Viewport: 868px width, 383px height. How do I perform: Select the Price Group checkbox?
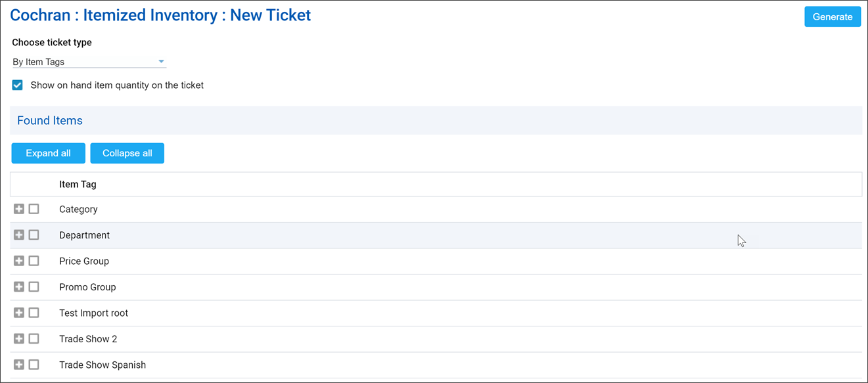click(34, 261)
